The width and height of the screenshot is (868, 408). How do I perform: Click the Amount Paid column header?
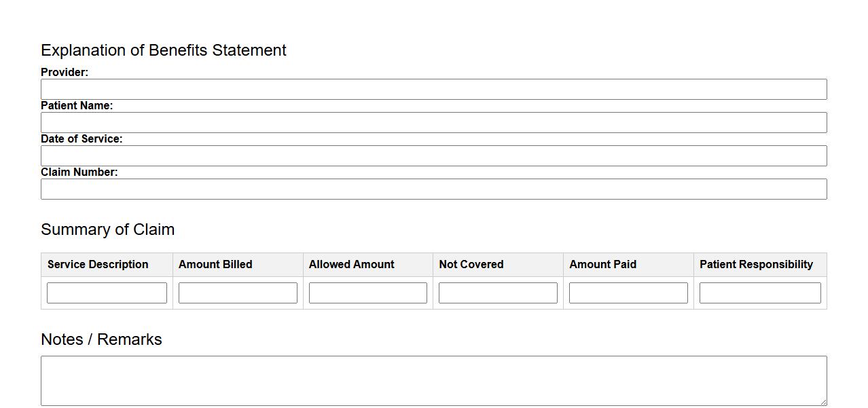(602, 265)
